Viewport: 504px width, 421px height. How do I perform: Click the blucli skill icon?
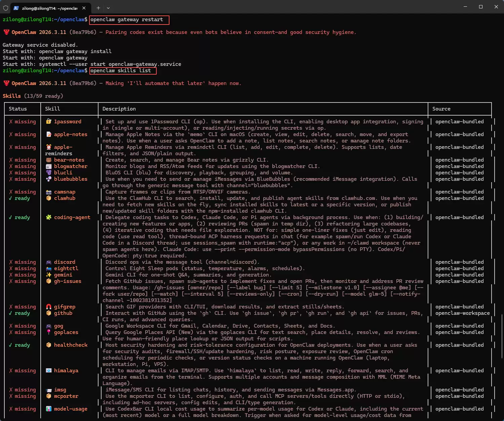(49, 173)
